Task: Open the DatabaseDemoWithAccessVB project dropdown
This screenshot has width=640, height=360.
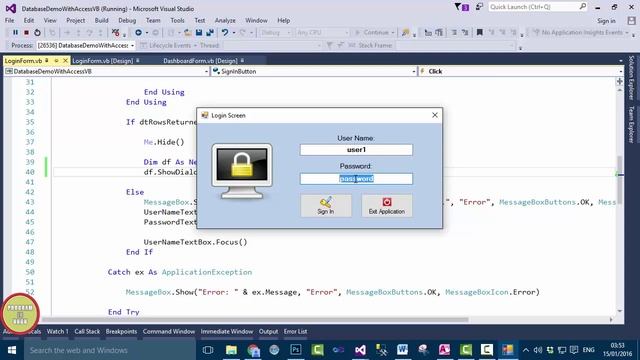Action: point(207,71)
